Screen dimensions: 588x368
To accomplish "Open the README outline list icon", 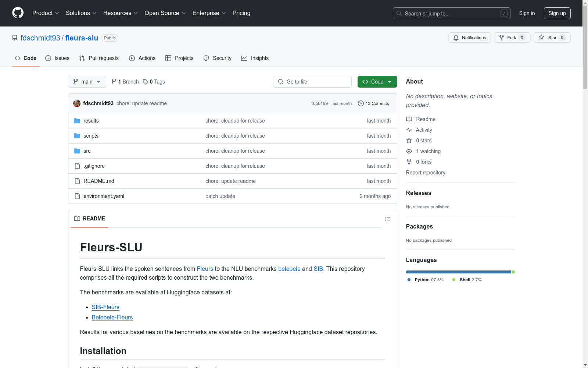I will point(387,219).
